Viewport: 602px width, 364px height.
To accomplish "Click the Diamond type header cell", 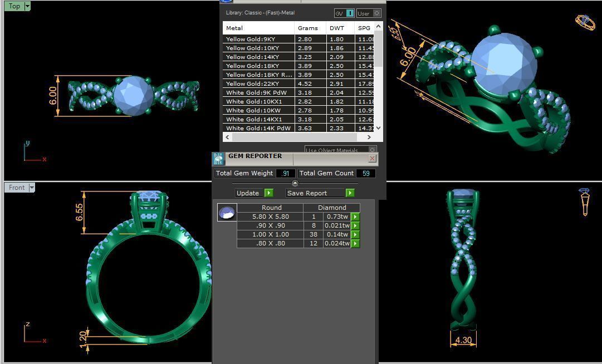I will point(332,208).
